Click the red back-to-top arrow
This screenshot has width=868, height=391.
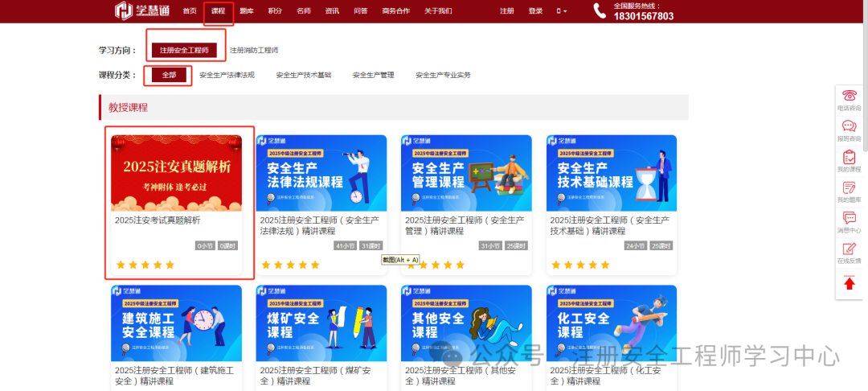coord(850,283)
